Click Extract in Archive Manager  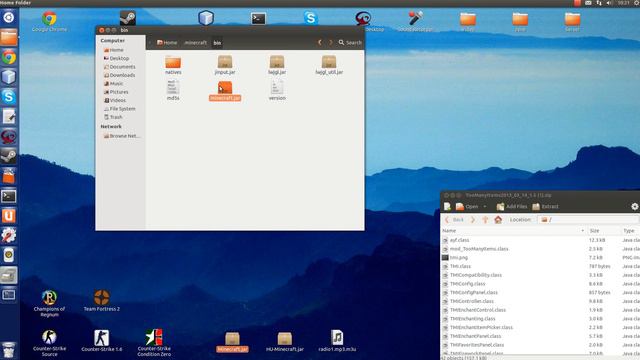pyautogui.click(x=545, y=207)
